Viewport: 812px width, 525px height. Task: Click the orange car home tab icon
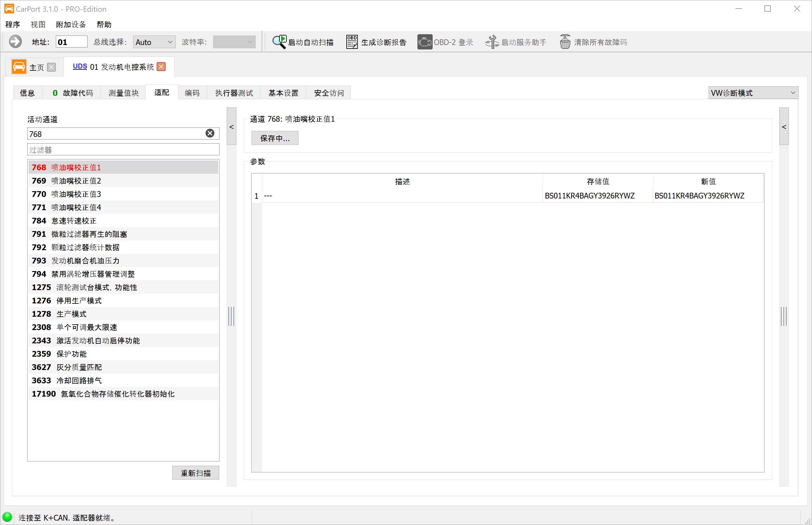(x=19, y=67)
